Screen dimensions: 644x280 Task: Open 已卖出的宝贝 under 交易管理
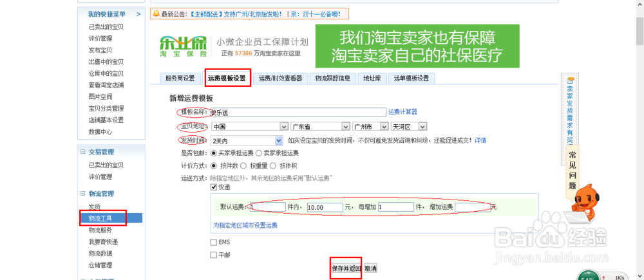[106, 165]
